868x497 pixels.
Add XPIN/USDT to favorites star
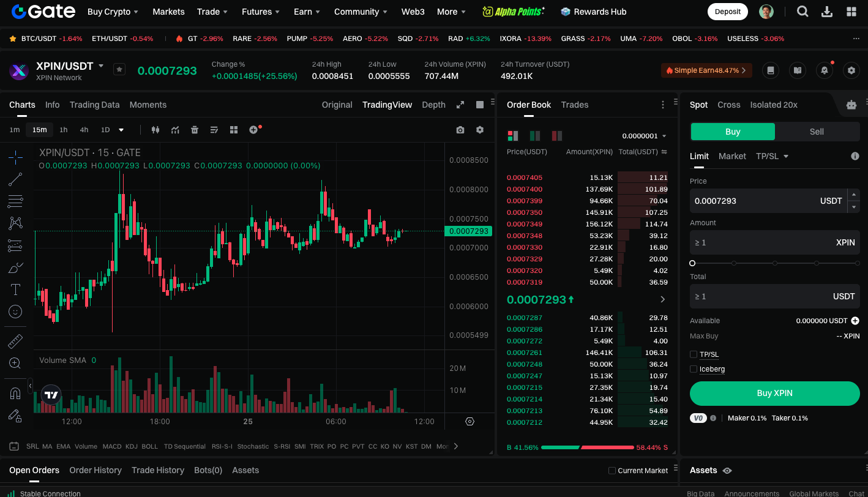click(x=119, y=69)
